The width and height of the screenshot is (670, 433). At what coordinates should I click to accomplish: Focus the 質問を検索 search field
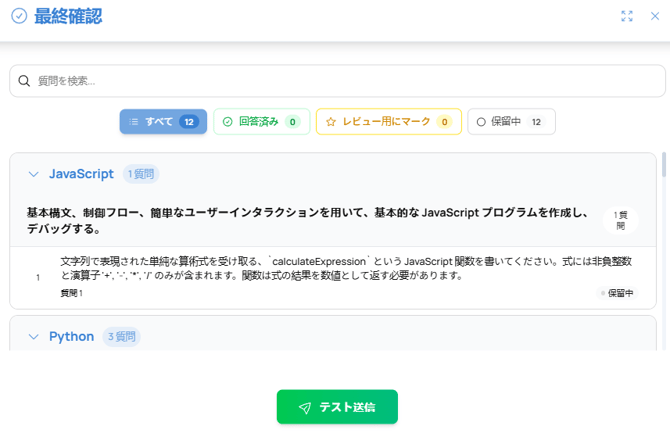[x=340, y=81]
